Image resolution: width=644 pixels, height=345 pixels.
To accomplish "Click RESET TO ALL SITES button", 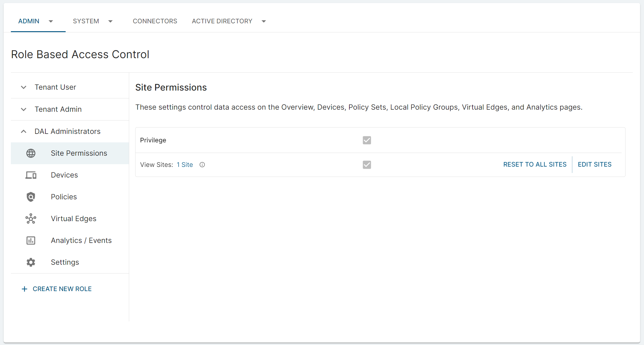I will (x=535, y=164).
